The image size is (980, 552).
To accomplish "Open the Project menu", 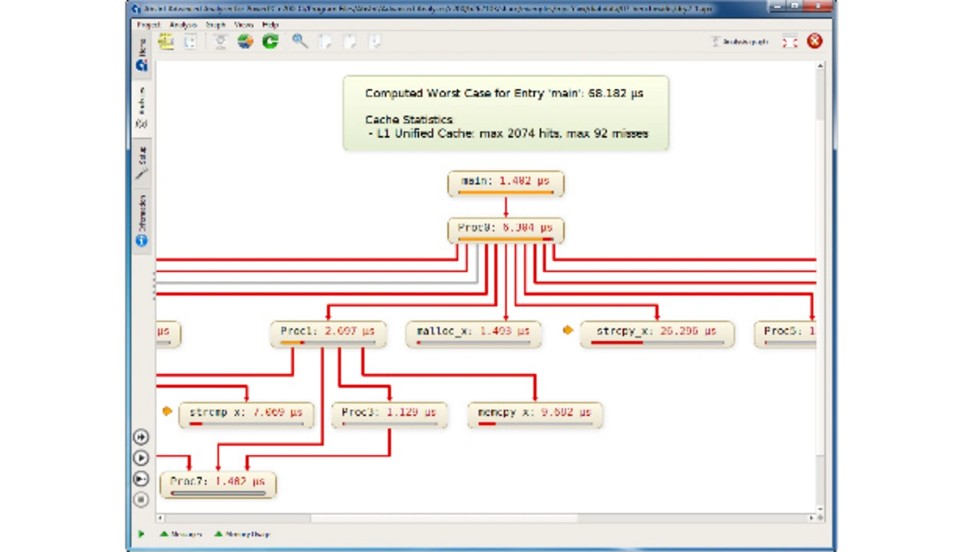I will [148, 25].
